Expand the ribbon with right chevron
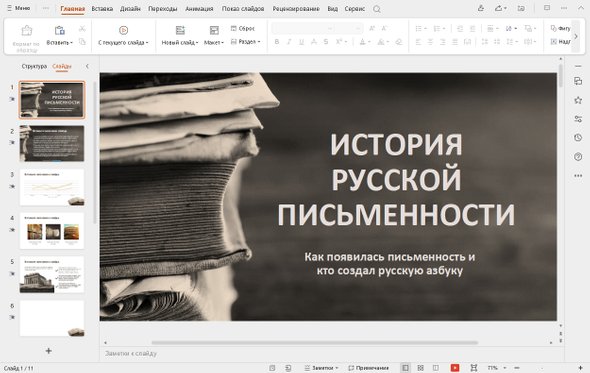This screenshot has height=373, width=590. [576, 36]
